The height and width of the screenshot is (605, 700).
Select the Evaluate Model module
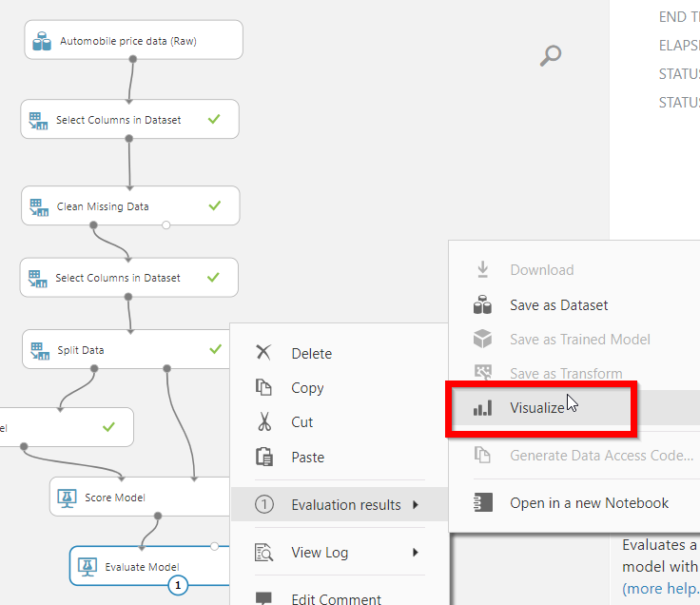point(150,566)
